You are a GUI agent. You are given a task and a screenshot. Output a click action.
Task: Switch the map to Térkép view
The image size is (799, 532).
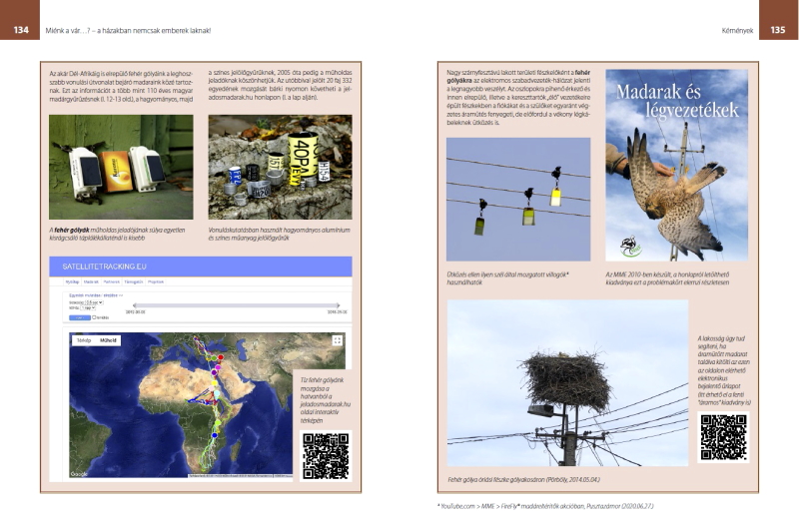pyautogui.click(x=84, y=340)
